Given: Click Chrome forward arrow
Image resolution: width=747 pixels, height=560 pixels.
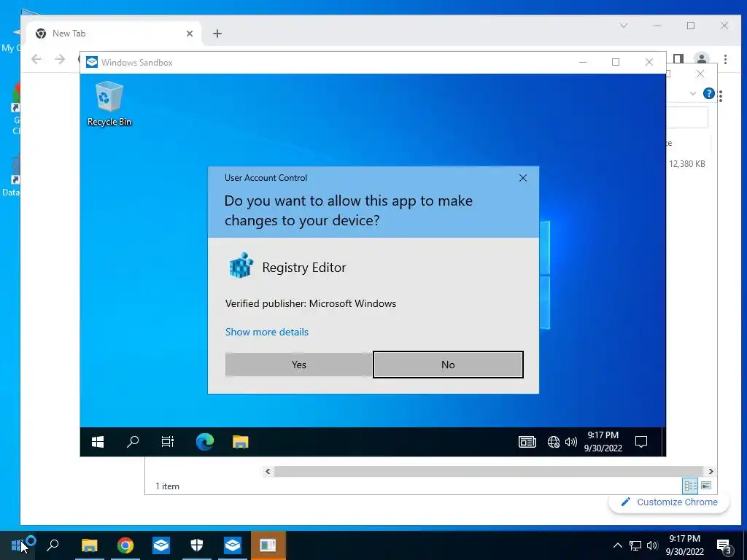Looking at the screenshot, I should [x=60, y=59].
